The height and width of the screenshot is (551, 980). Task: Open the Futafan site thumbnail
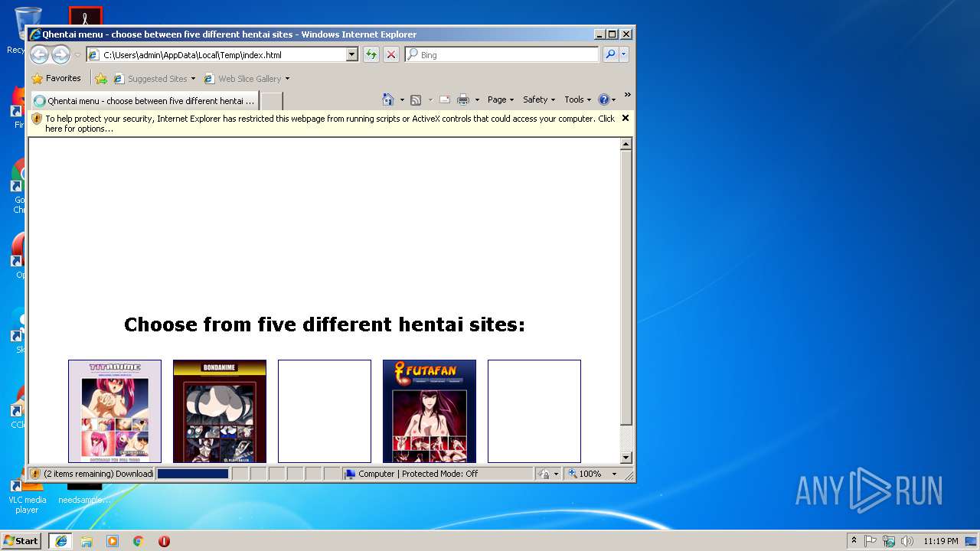pyautogui.click(x=430, y=411)
